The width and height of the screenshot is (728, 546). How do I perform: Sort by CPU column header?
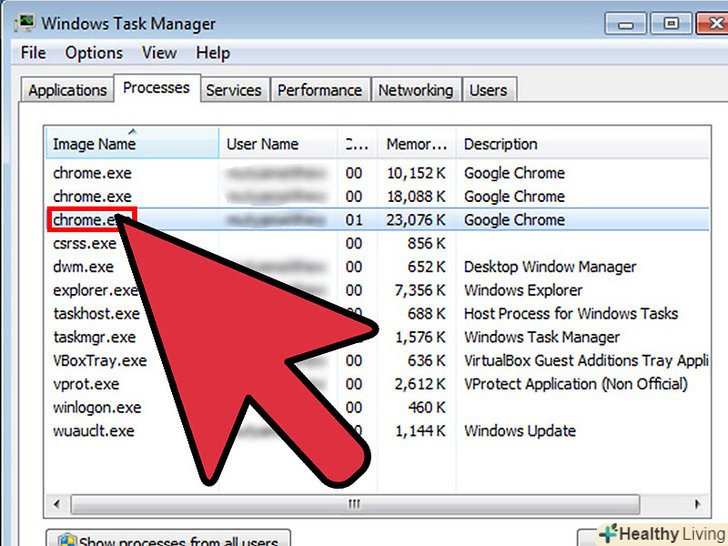[358, 143]
